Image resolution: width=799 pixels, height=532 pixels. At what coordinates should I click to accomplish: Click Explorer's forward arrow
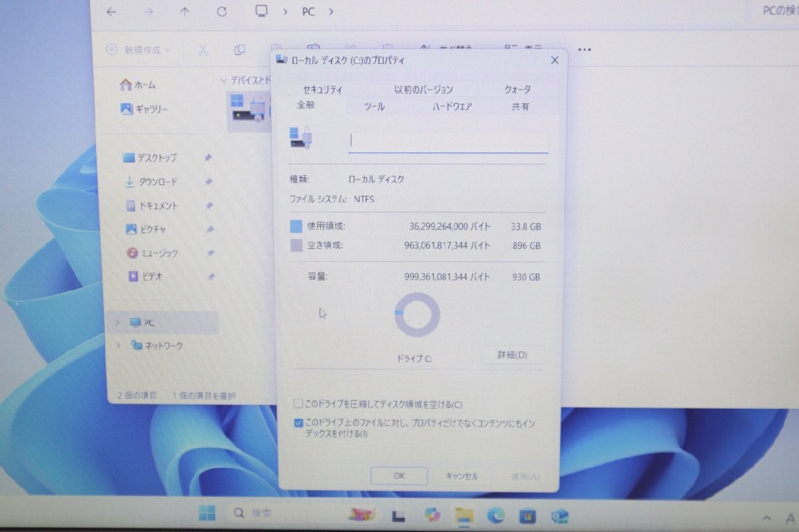(x=148, y=12)
